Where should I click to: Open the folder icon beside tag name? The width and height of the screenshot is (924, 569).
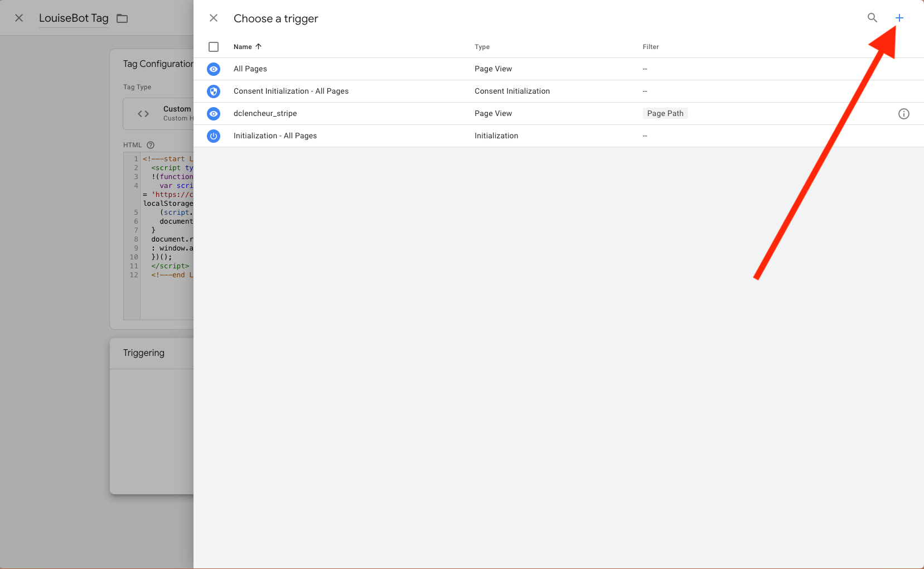point(122,18)
